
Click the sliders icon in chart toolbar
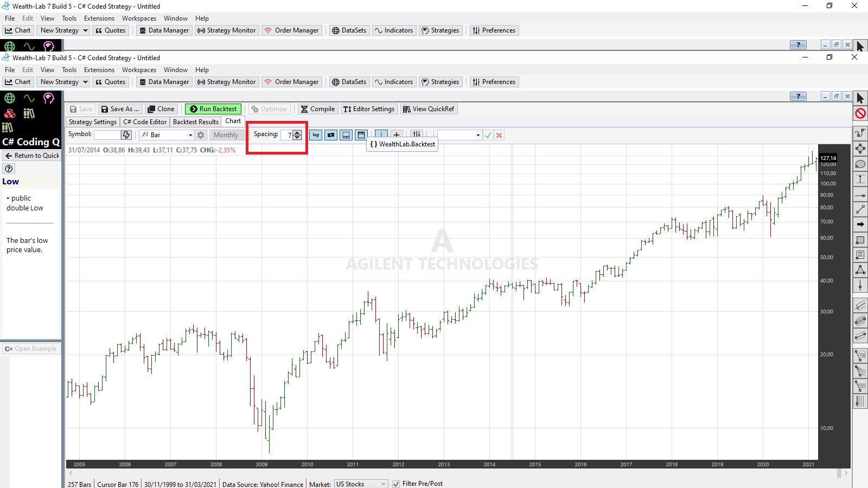click(416, 135)
